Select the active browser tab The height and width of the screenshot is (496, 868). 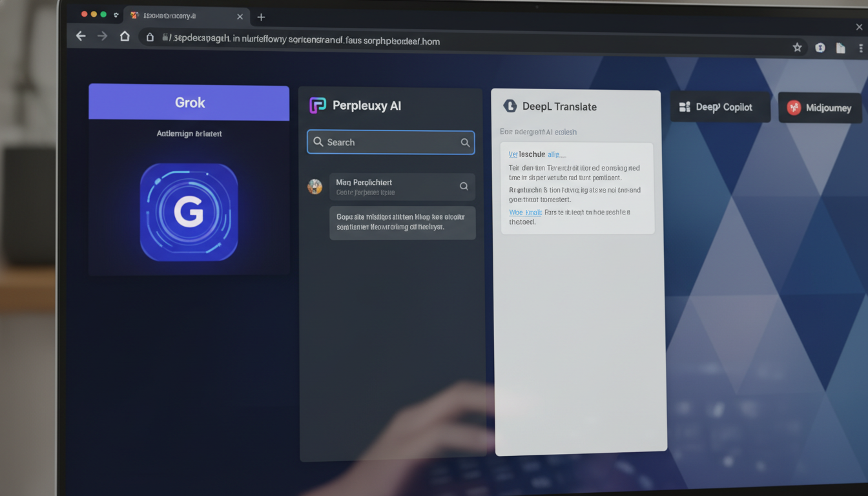(x=184, y=16)
